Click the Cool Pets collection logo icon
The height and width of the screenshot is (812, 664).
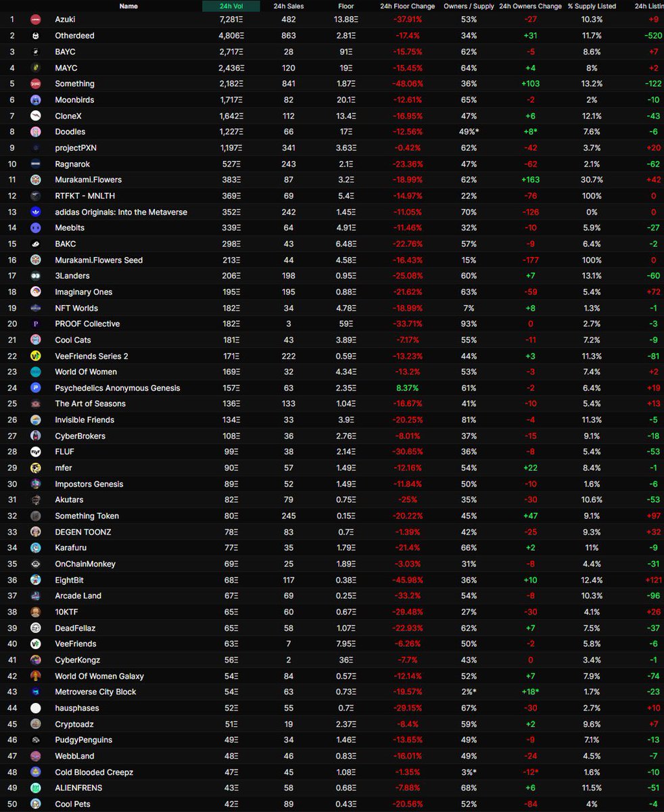click(x=36, y=804)
